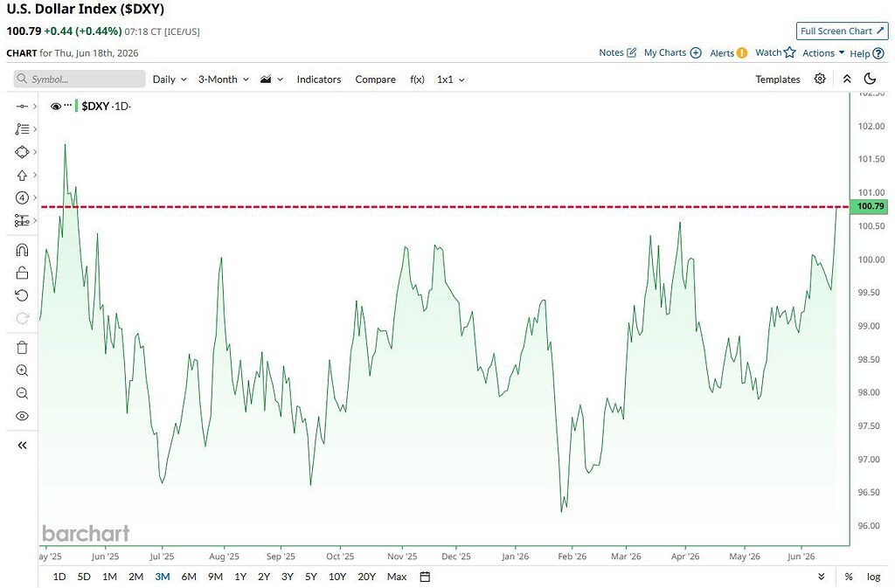895x588 pixels.
Task: Toggle the lock drawings icon
Action: pos(22,273)
